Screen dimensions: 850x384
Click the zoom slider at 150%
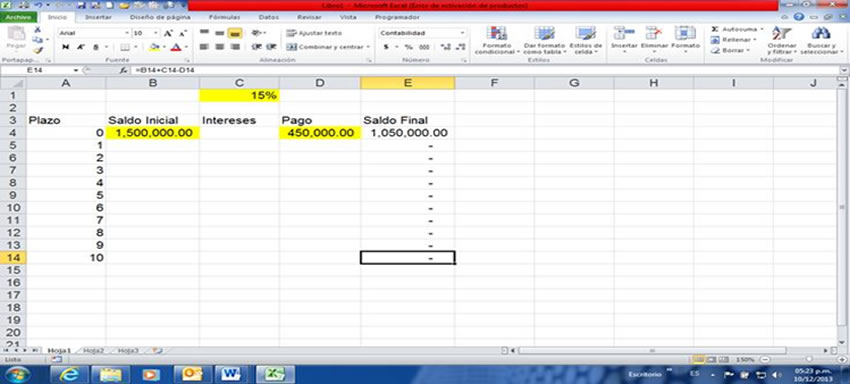click(809, 360)
